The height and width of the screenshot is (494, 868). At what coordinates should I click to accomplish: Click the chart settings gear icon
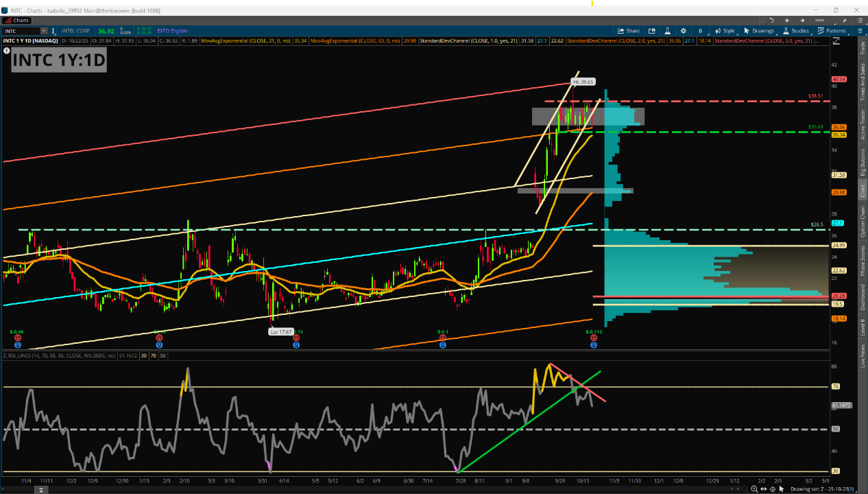click(x=683, y=31)
